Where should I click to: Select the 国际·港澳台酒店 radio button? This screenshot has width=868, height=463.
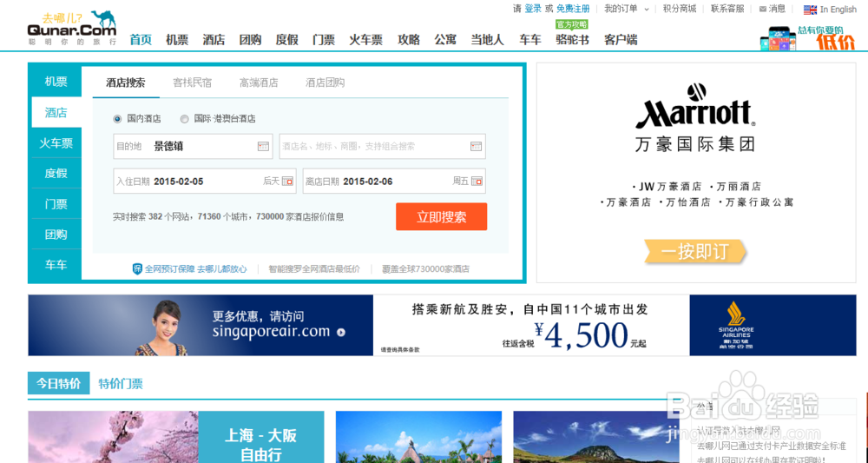pos(184,118)
